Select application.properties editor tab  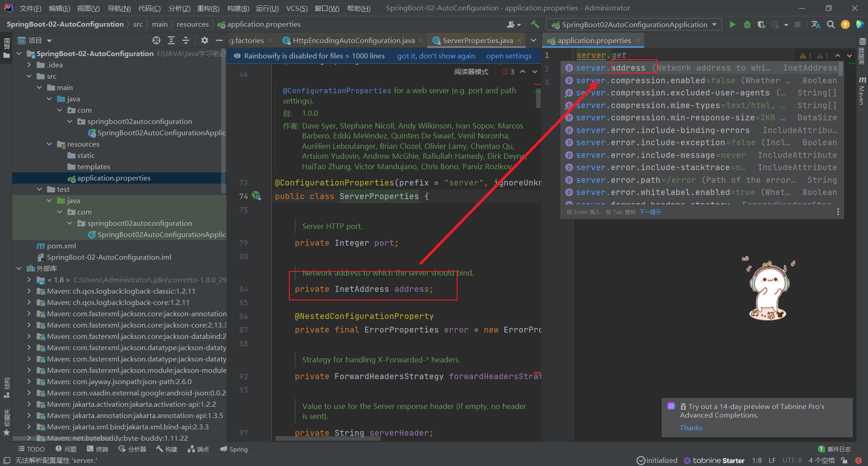(x=594, y=40)
